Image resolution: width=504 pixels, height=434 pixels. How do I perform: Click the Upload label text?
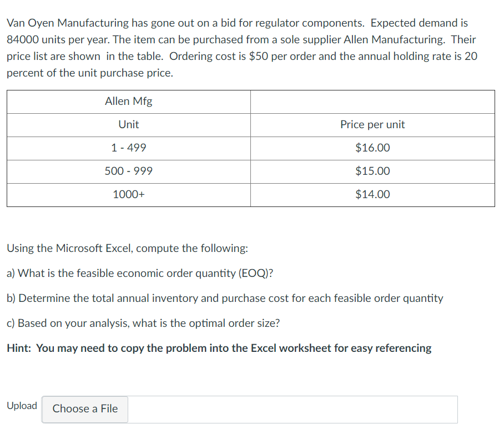pos(22,406)
